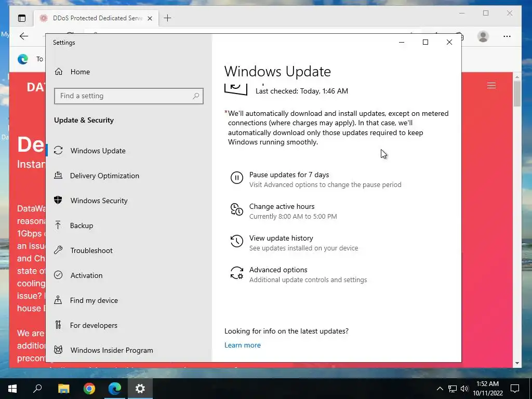The image size is (532, 399).
Task: Open Edge profile avatar
Action: (483, 36)
